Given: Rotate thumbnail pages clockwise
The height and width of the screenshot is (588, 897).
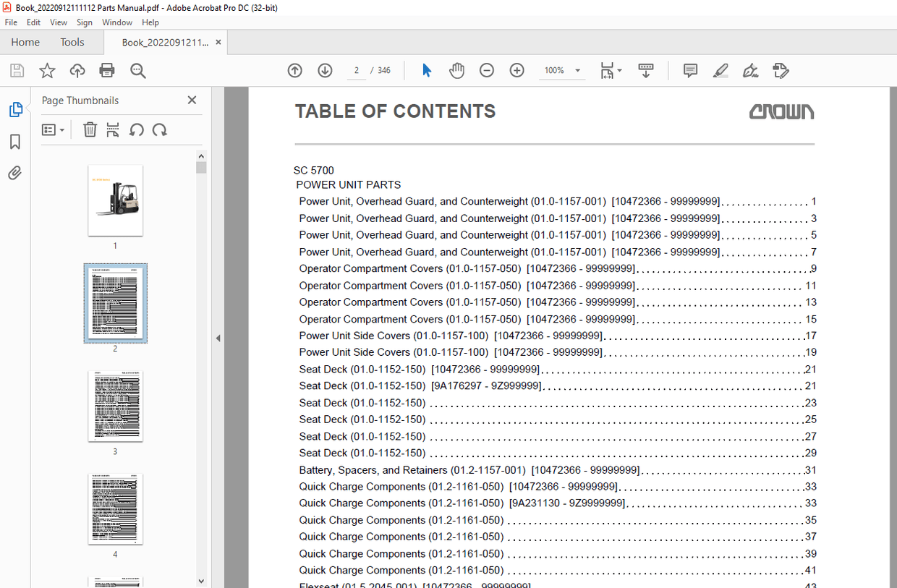Looking at the screenshot, I should [160, 130].
